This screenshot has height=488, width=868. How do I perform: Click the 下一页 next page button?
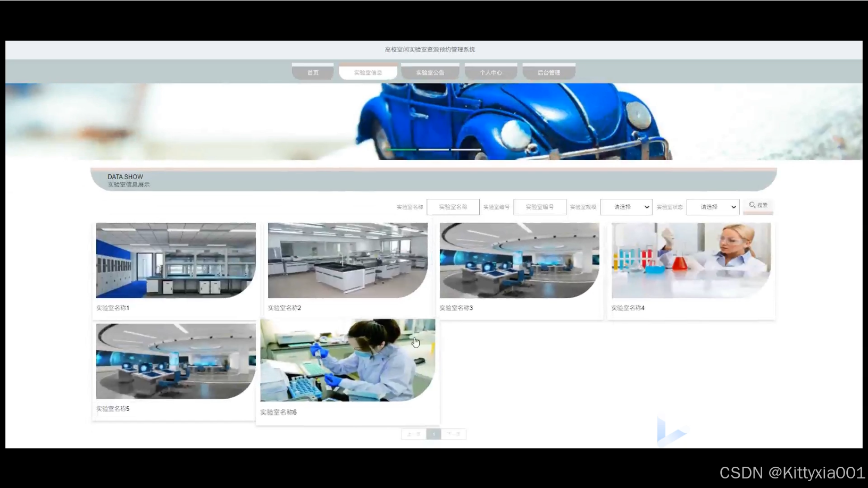pos(454,434)
